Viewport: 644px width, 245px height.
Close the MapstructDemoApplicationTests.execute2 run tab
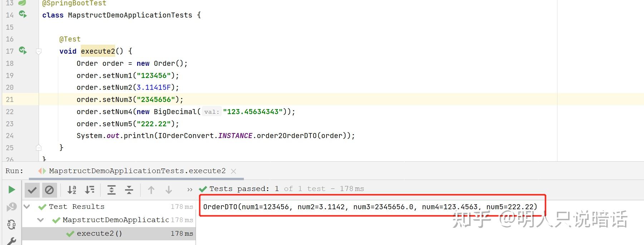click(233, 171)
